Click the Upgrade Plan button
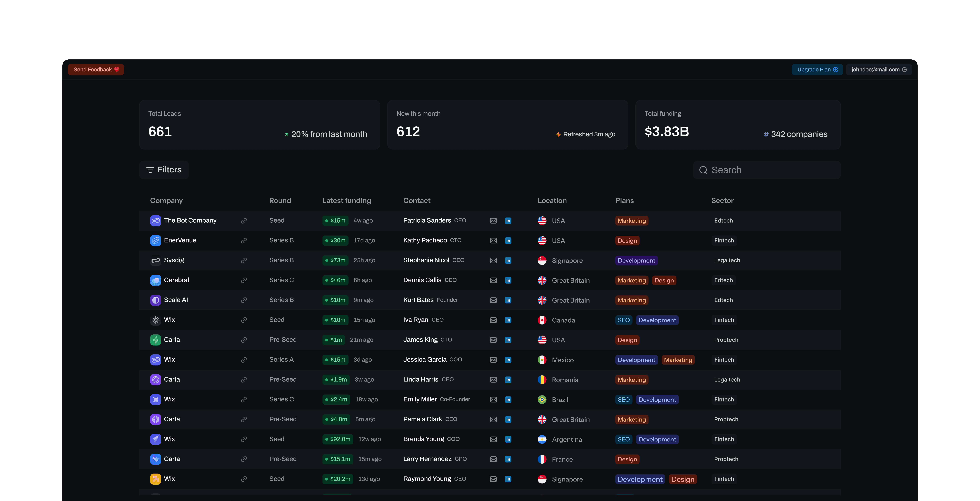Viewport: 980px width, 501px height. [817, 70]
